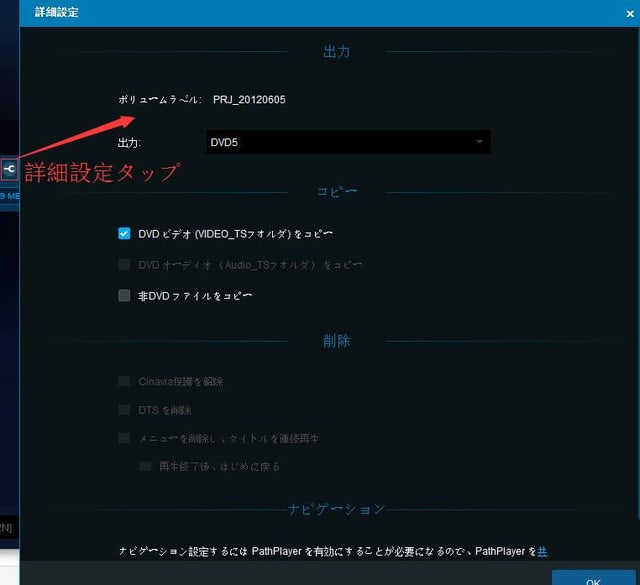
Task: Click the ナビゲーション section heading
Action: point(337,509)
